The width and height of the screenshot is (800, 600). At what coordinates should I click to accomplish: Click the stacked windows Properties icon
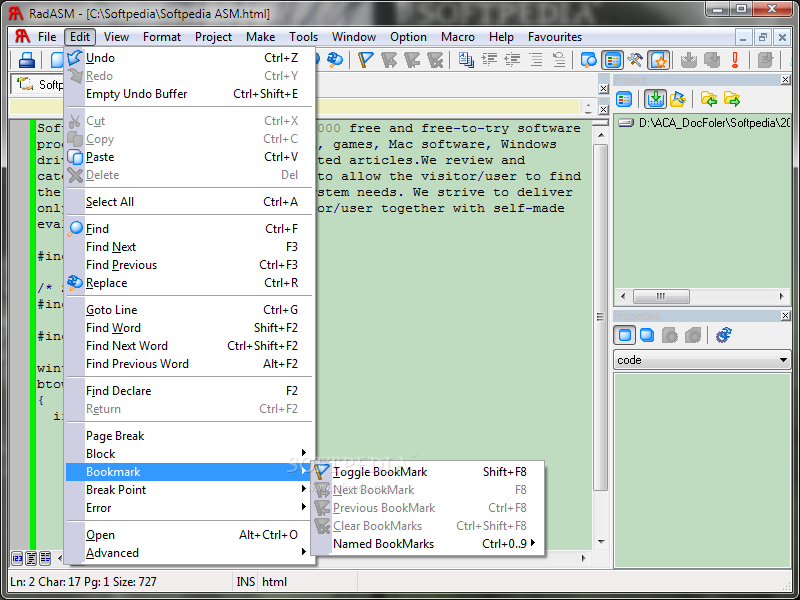[647, 335]
